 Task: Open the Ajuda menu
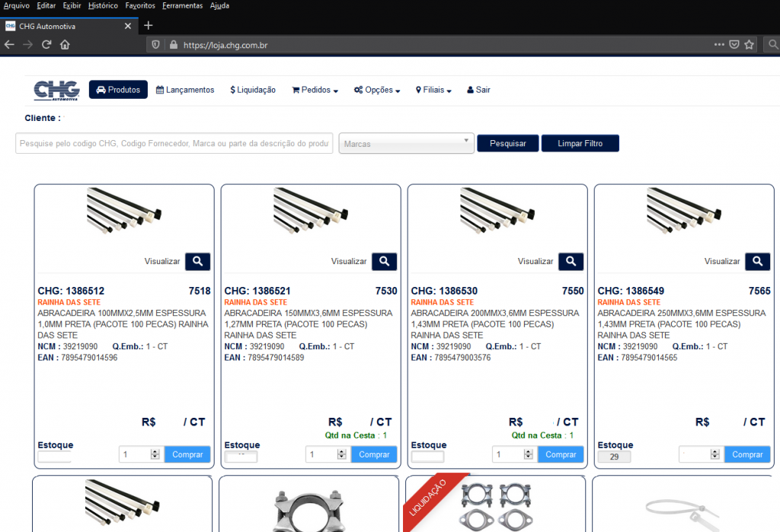pyautogui.click(x=219, y=5)
